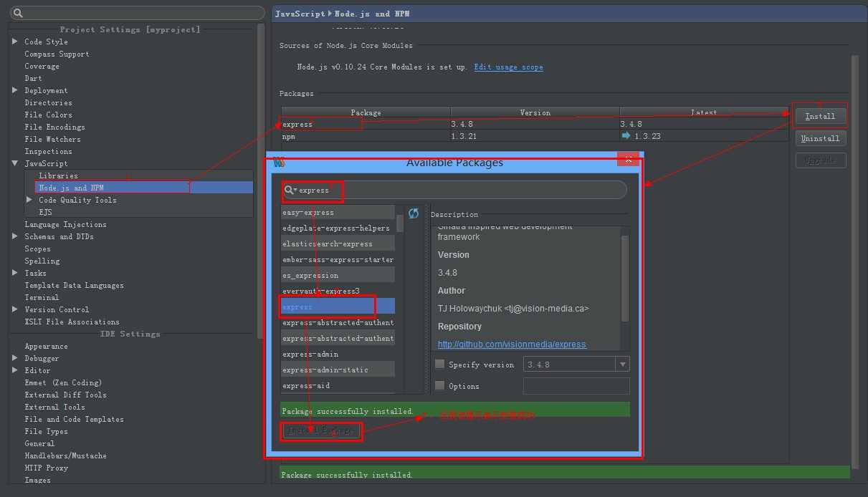
Task: Click the Install Package button
Action: [322, 430]
